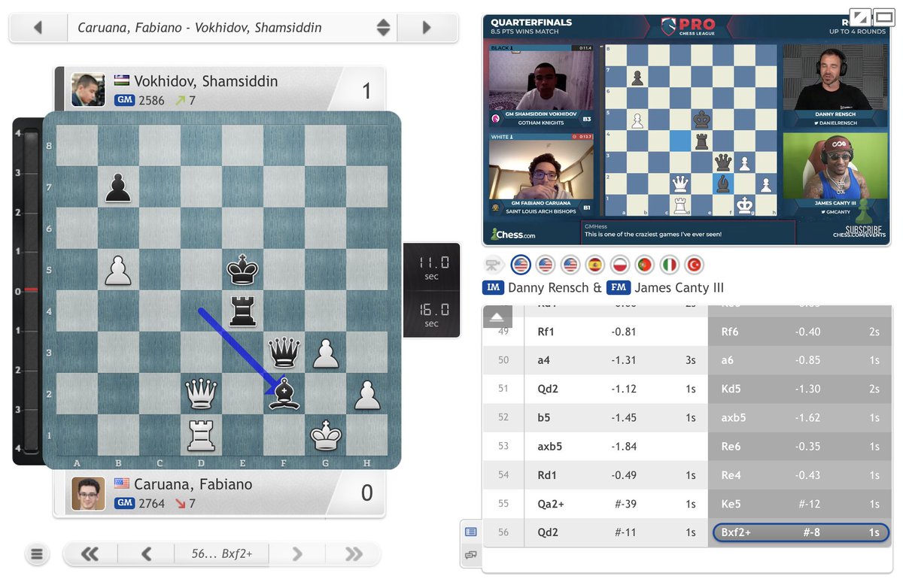Click the diagonal split video resize icon

[859, 17]
